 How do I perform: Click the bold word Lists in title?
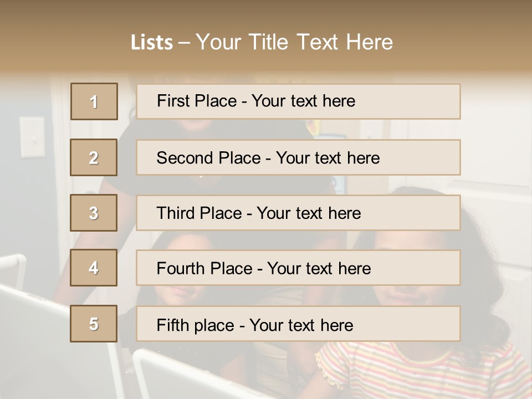coord(152,43)
